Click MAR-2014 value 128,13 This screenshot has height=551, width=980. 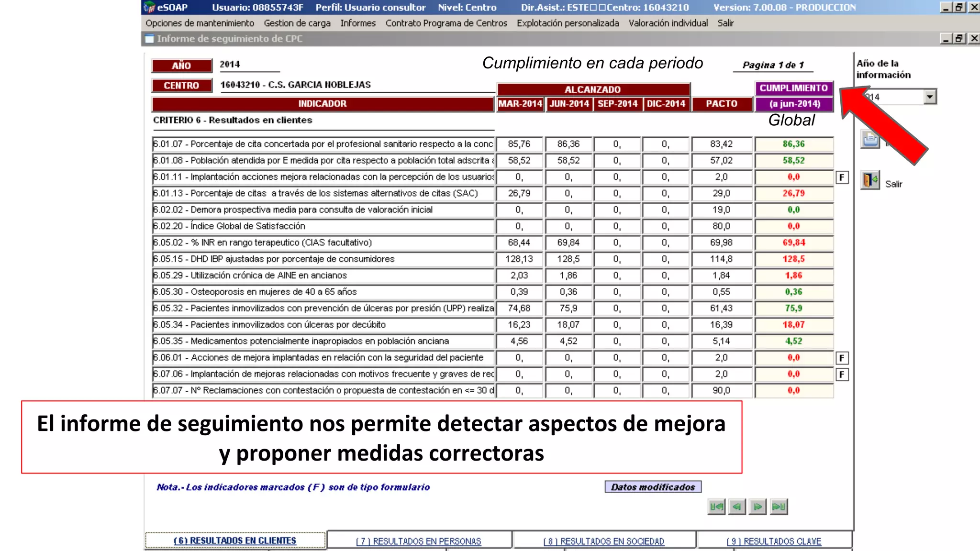(519, 259)
